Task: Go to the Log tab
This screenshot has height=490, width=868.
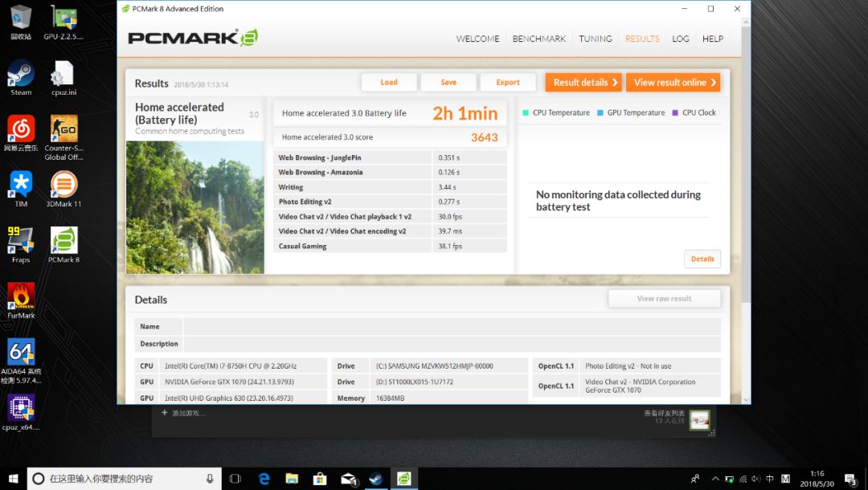Action: pyautogui.click(x=681, y=39)
